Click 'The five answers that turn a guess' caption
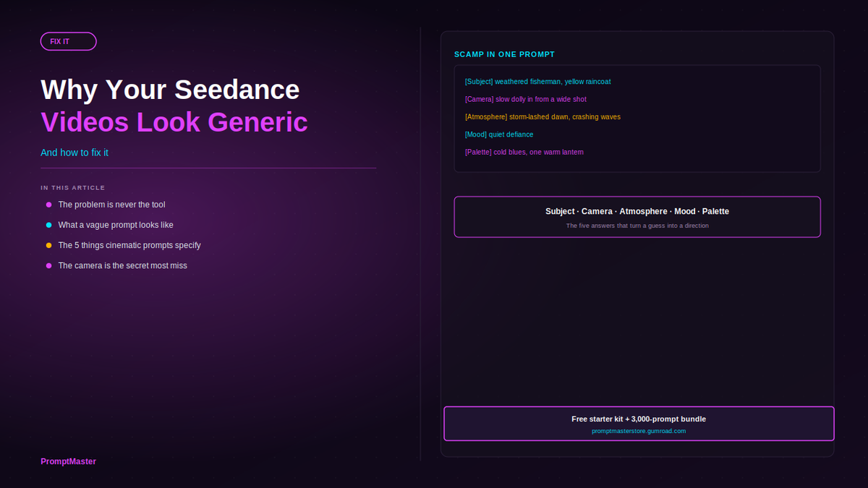 tap(637, 226)
